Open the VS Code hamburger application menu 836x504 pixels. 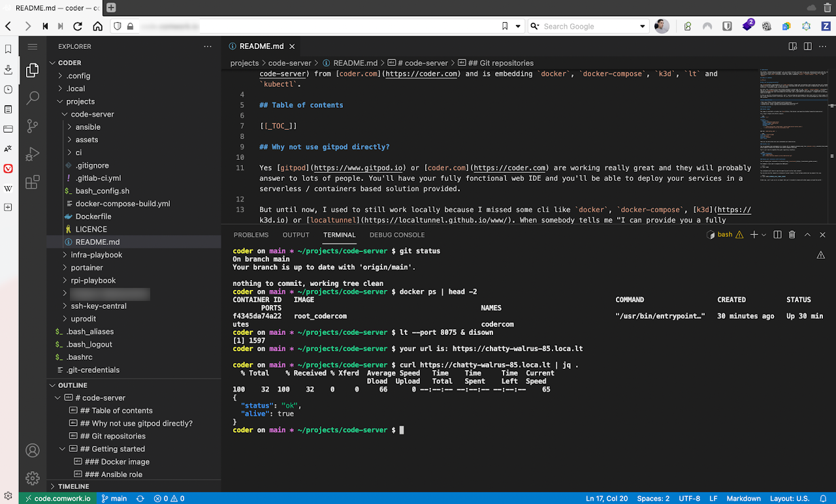point(33,46)
